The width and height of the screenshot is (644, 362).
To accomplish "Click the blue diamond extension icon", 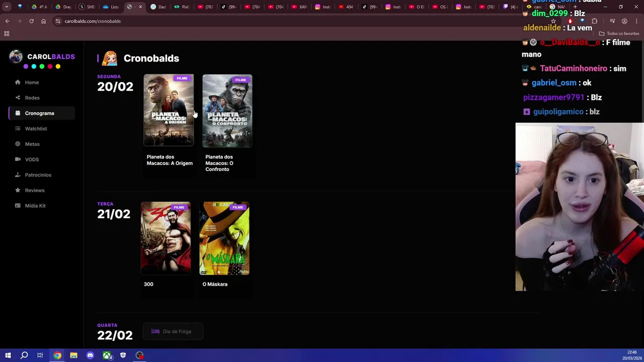I will pos(582,21).
